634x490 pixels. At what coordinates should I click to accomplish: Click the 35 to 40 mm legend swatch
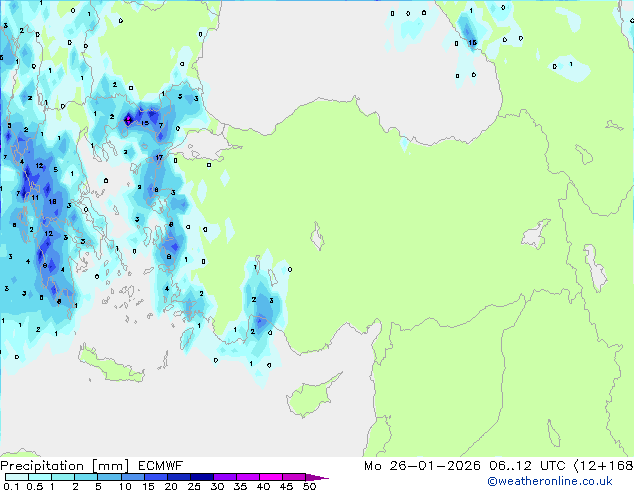click(247, 477)
